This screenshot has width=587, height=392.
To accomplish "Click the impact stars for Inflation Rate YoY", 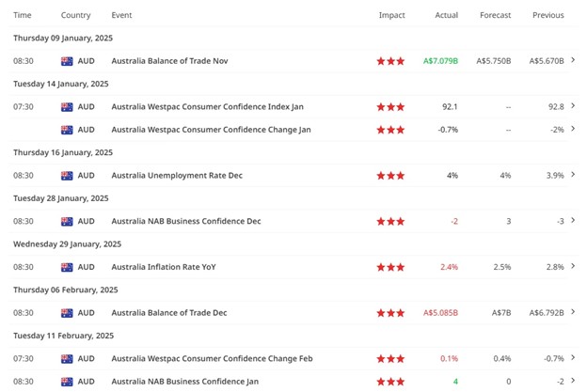I will pos(390,267).
